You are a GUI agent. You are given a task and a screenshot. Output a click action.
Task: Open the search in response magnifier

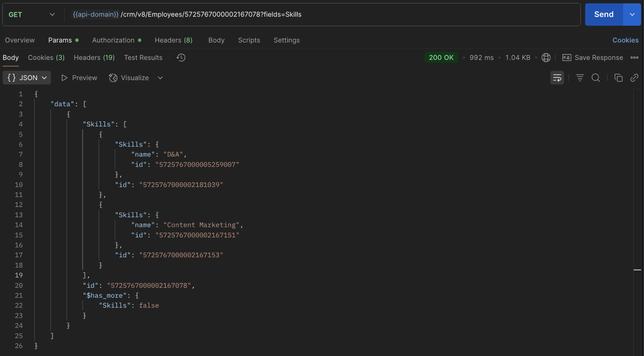click(596, 78)
